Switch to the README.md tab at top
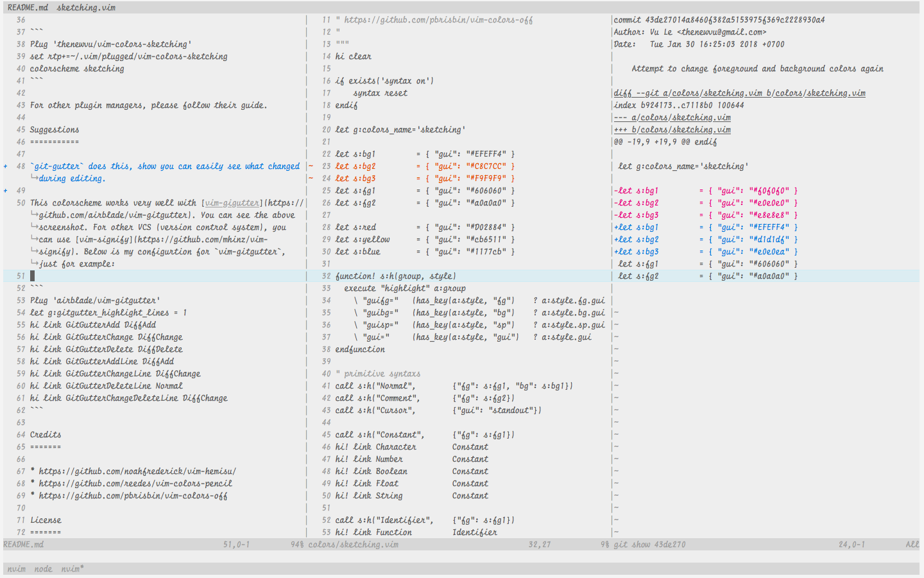The image size is (924, 578). (28, 8)
